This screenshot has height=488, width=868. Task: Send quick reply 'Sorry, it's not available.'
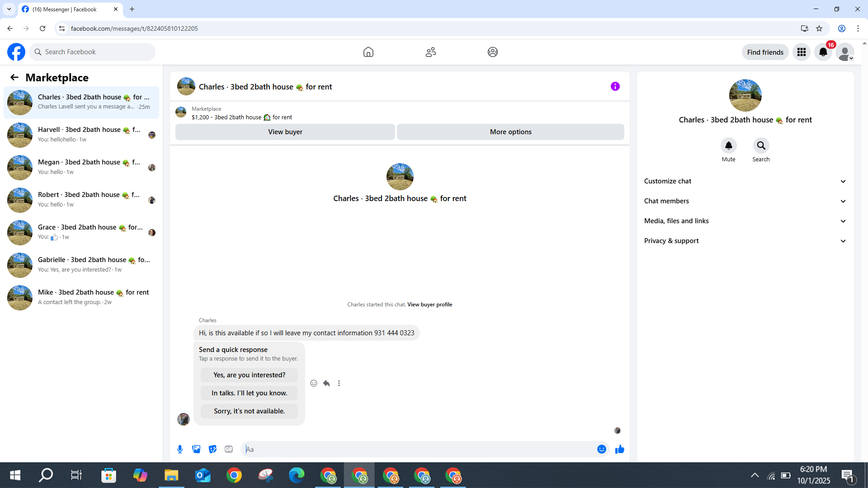(x=250, y=411)
